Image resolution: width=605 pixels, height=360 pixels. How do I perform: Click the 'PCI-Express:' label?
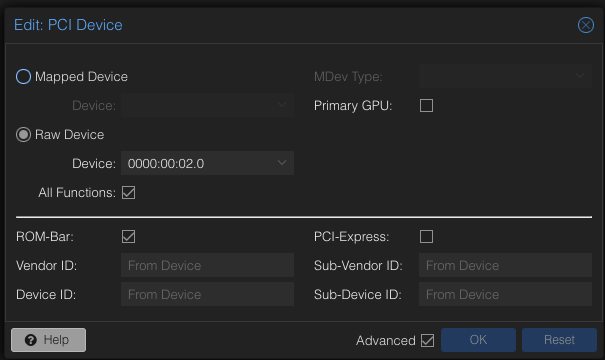coord(352,237)
